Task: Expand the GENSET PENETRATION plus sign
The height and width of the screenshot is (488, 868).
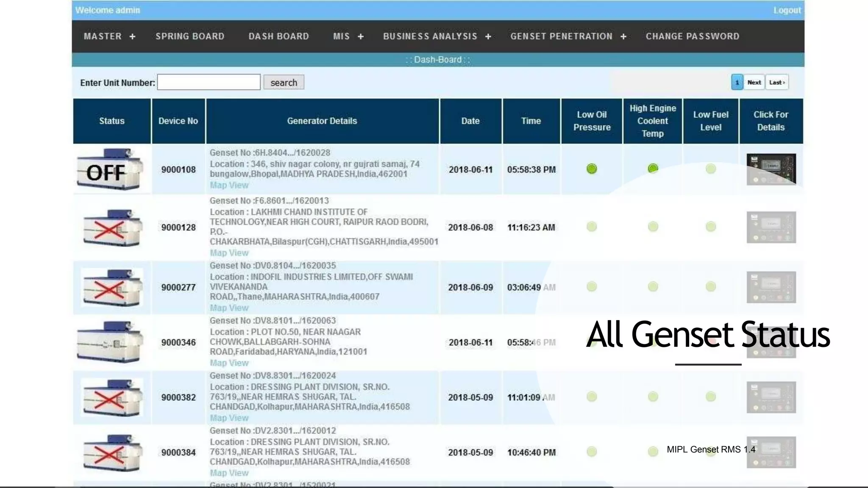Action: 623,37
